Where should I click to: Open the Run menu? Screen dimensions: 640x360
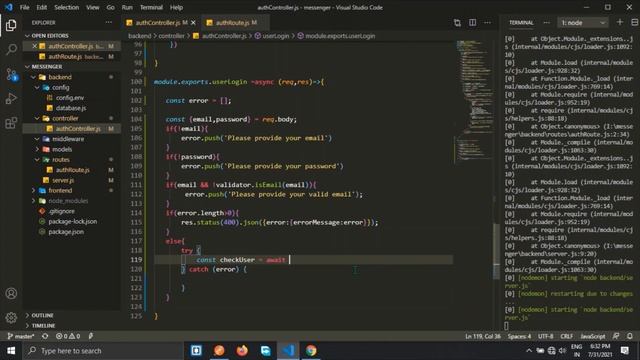click(127, 7)
